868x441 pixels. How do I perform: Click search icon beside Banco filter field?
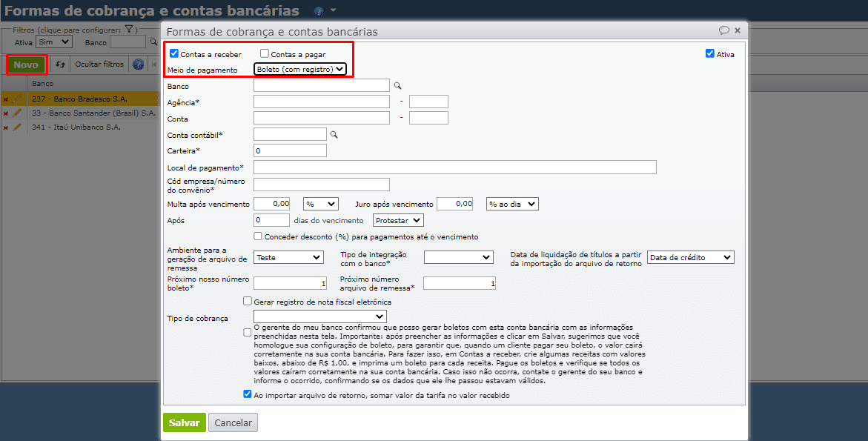[153, 42]
